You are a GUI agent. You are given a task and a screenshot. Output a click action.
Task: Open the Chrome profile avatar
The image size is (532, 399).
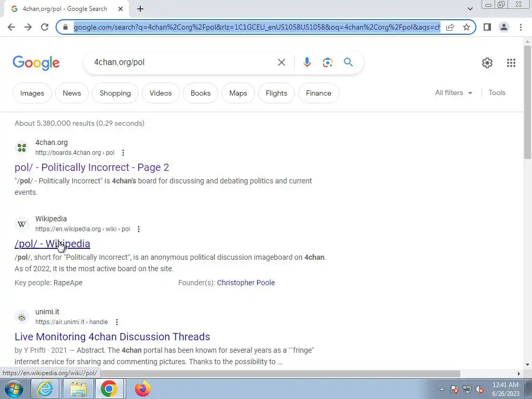pyautogui.click(x=504, y=27)
